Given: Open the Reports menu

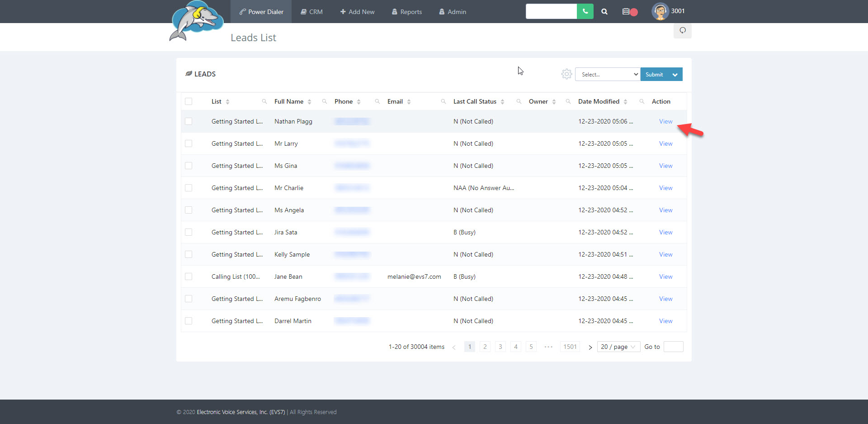Looking at the screenshot, I should pyautogui.click(x=407, y=12).
